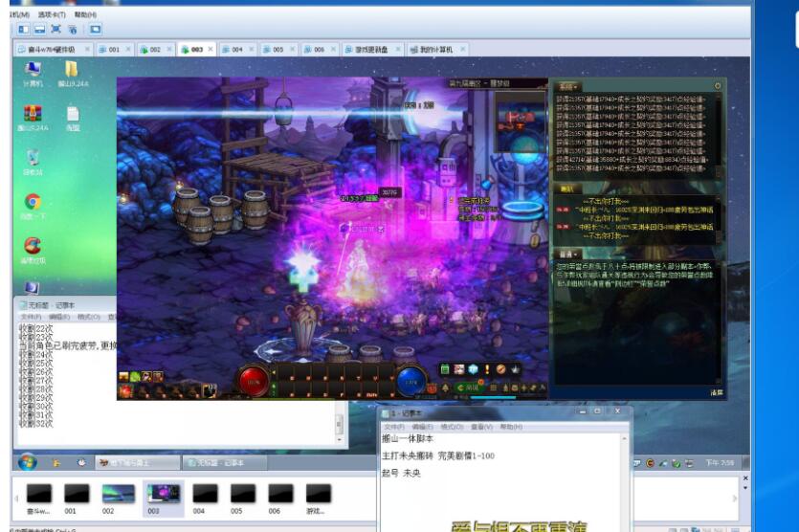The width and height of the screenshot is (799, 532).
Task: Click the red HP orb in game HUD
Action: 254,381
